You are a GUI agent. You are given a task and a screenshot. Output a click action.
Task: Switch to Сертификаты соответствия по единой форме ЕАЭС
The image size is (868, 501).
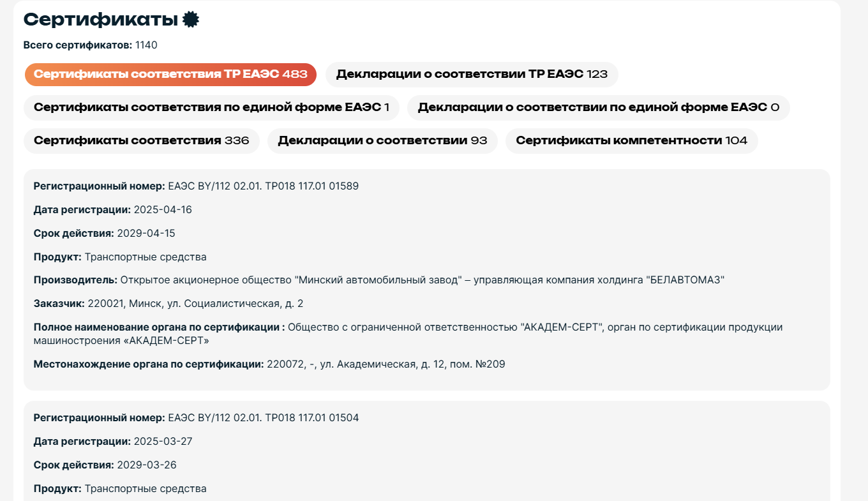point(211,107)
